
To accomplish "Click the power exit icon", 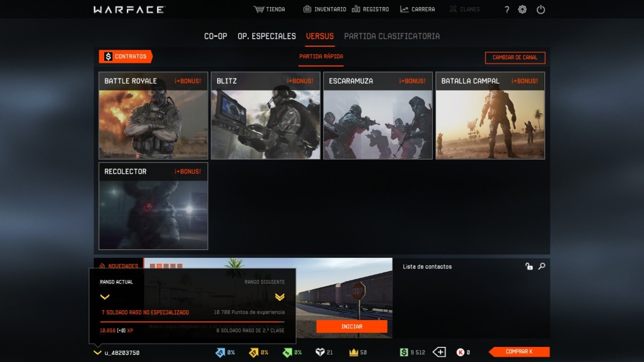I will click(x=541, y=9).
